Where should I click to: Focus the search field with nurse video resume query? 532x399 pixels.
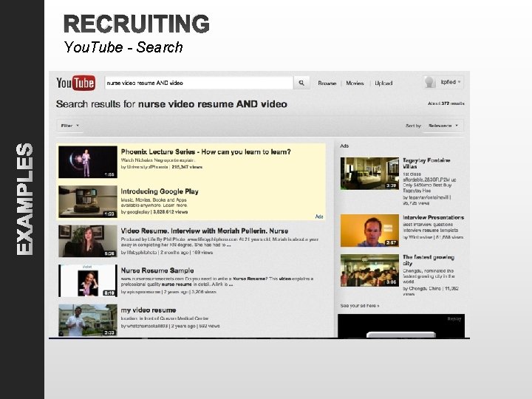pos(199,83)
